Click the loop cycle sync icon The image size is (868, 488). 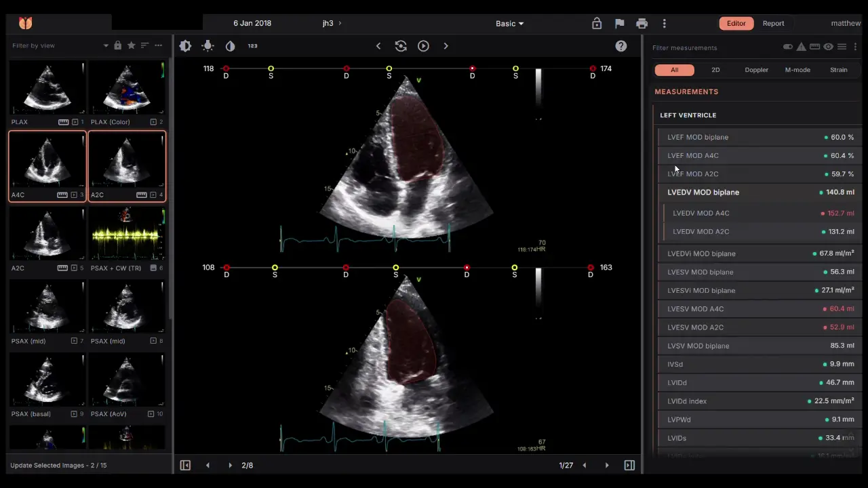coord(401,46)
